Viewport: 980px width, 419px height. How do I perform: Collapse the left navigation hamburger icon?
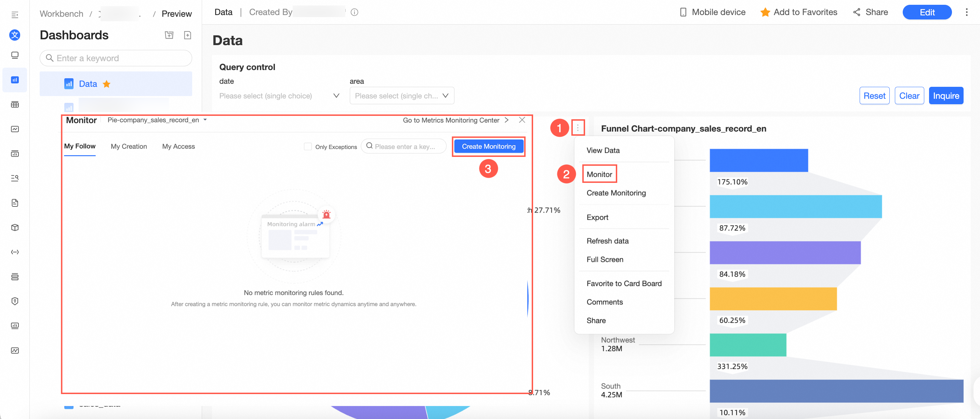pyautogui.click(x=15, y=15)
